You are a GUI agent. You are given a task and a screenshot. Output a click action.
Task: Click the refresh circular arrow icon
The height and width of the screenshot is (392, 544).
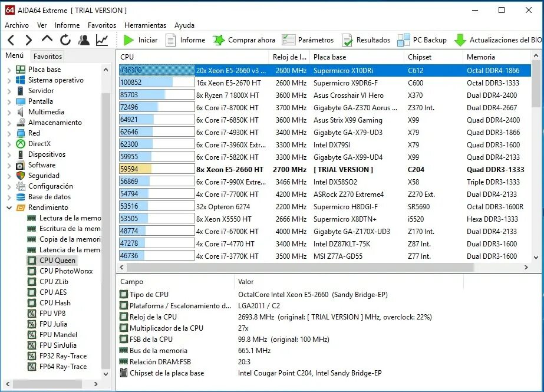[65, 40]
